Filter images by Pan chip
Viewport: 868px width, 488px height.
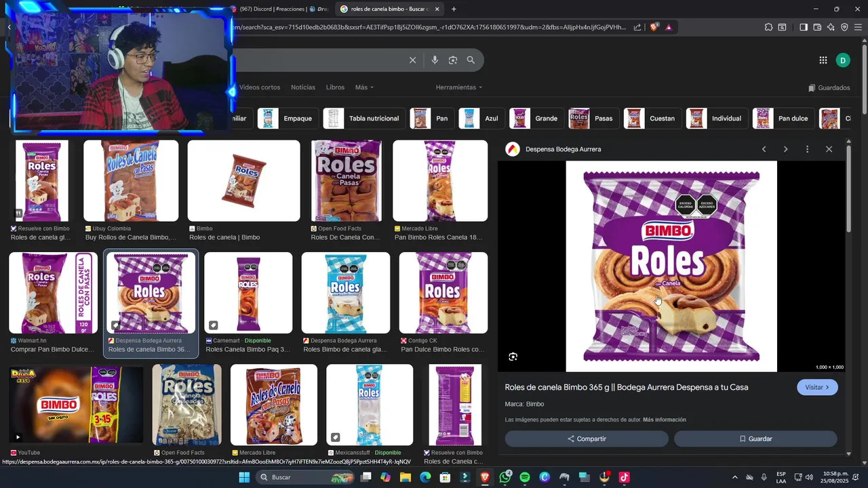point(432,119)
